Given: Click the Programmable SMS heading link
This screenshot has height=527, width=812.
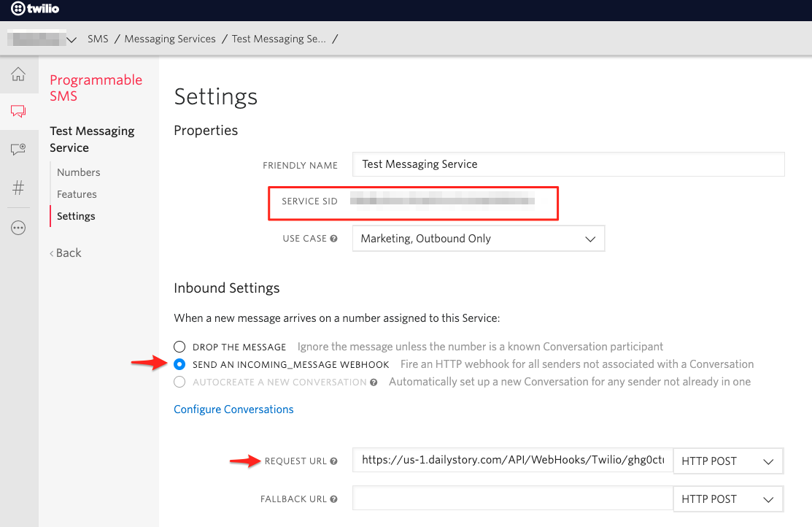Looking at the screenshot, I should 96,88.
